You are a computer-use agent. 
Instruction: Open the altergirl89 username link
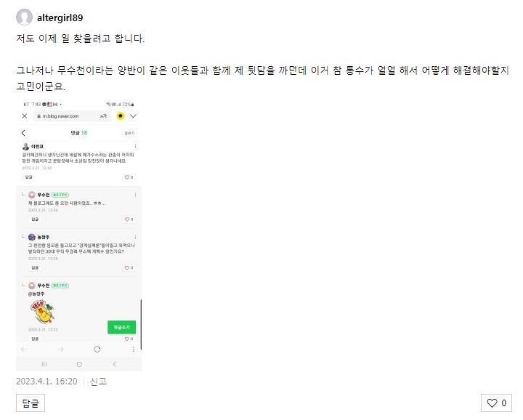pos(60,17)
